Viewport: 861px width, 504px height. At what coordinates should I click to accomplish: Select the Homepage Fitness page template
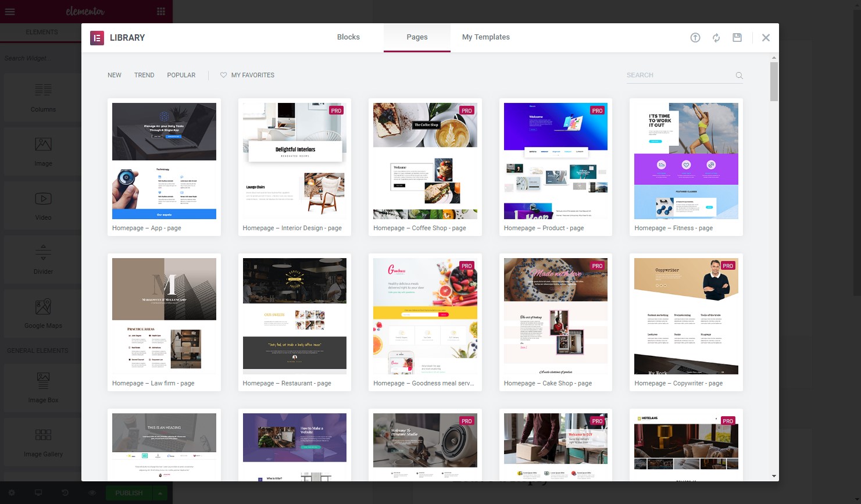(x=685, y=161)
